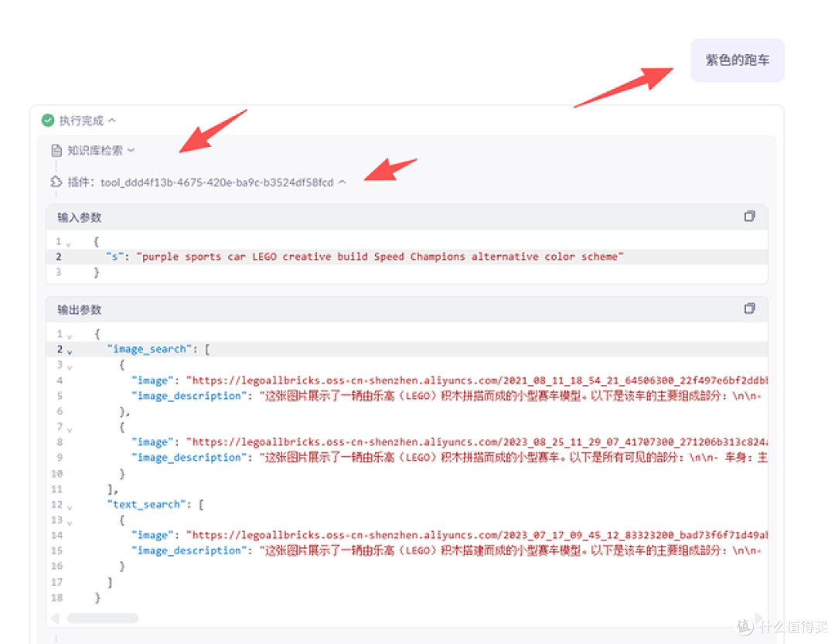Click the scrollbar left arrow in output
835x644 pixels.
(55, 618)
